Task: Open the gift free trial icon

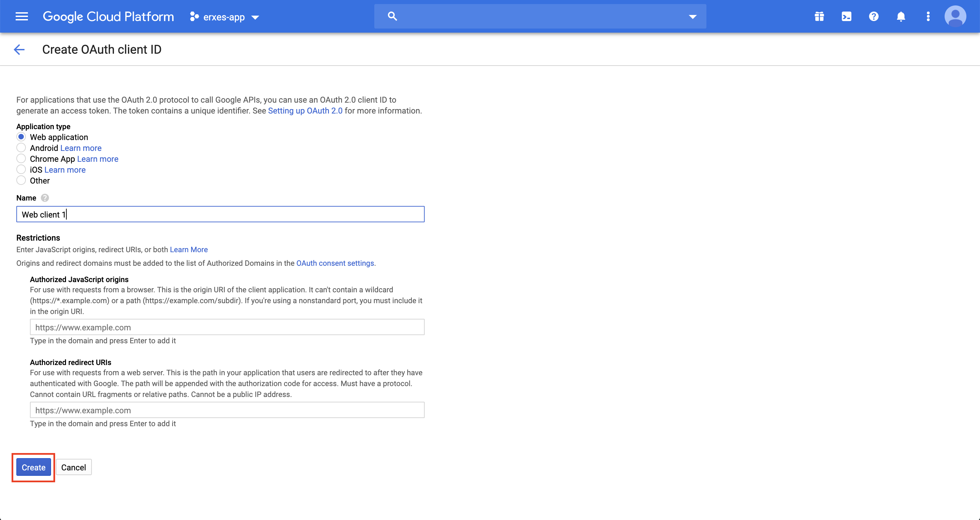Action: click(x=819, y=16)
